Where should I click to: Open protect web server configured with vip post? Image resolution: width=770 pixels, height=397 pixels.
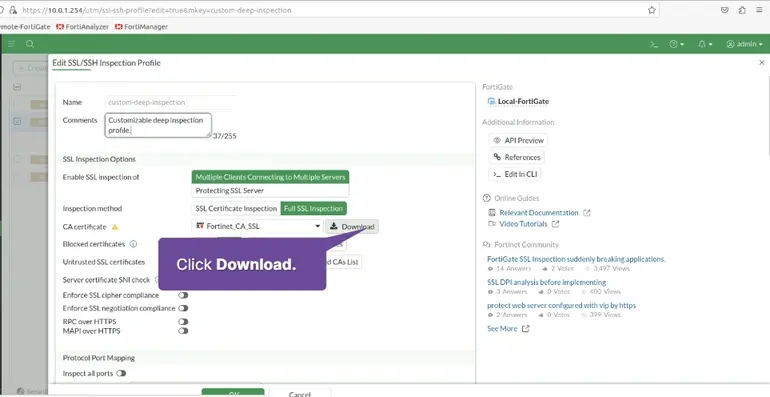pyautogui.click(x=561, y=305)
